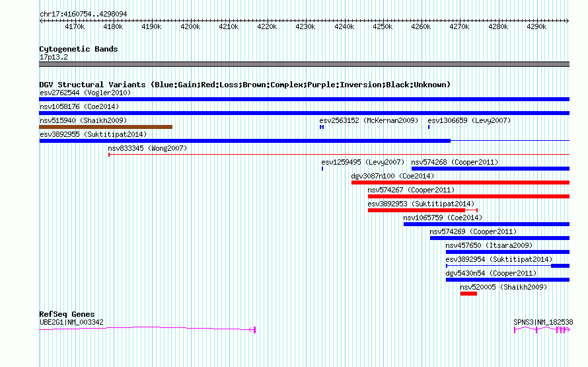The width and height of the screenshot is (588, 367).
Task: Click the nsv574269 (Cooper2011) label
Action: tap(473, 231)
